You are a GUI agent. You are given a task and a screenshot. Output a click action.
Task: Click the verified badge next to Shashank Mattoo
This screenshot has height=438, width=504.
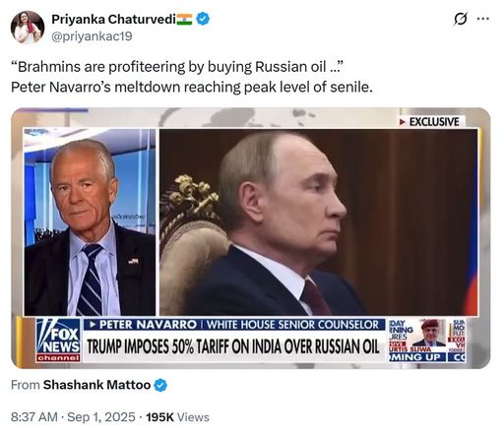(x=160, y=385)
